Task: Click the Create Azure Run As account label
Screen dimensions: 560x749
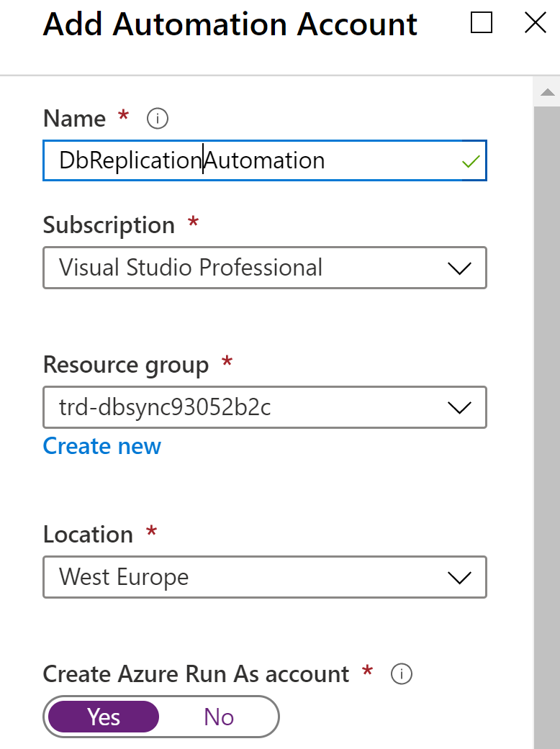Action: pyautogui.click(x=196, y=674)
